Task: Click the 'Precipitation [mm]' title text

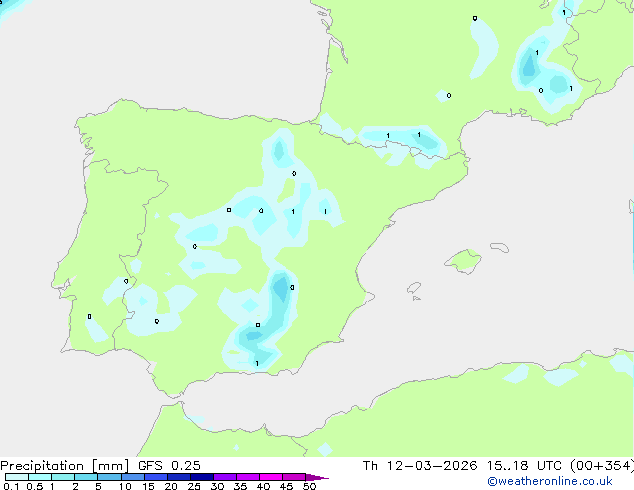Action: (64, 466)
